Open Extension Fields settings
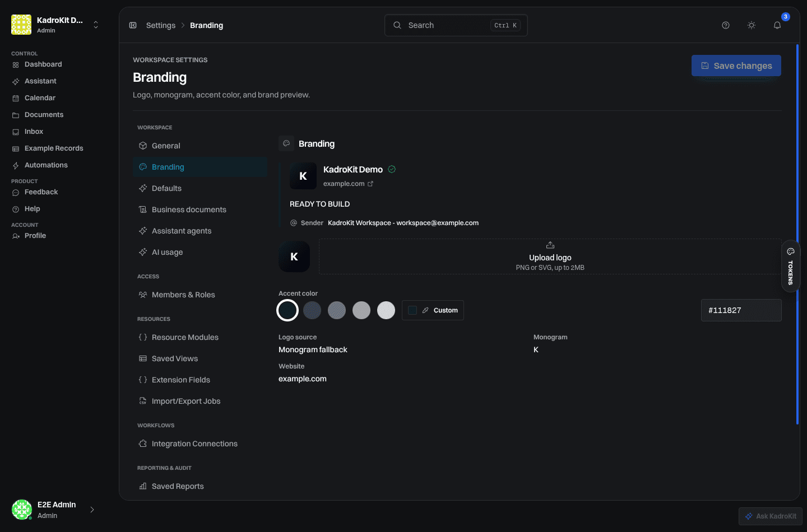 [x=200, y=380]
